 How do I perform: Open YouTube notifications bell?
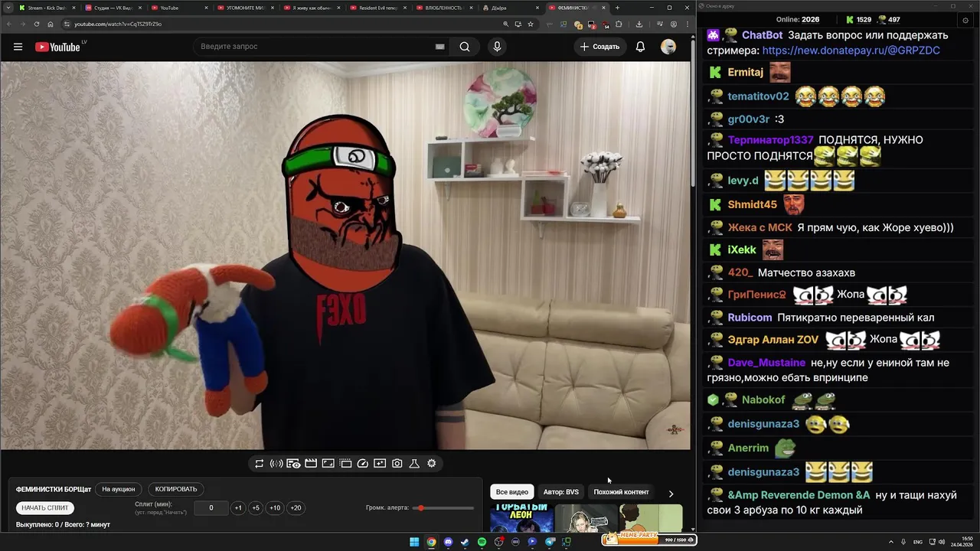(x=640, y=47)
